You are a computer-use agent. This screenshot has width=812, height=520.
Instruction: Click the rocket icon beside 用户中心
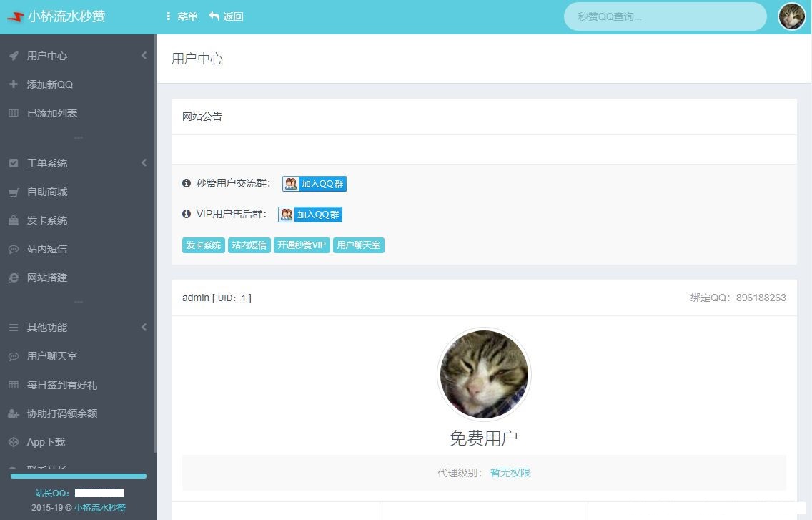click(14, 56)
